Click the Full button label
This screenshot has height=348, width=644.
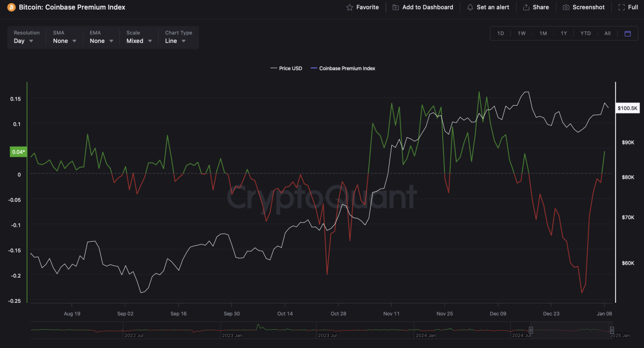(x=633, y=8)
